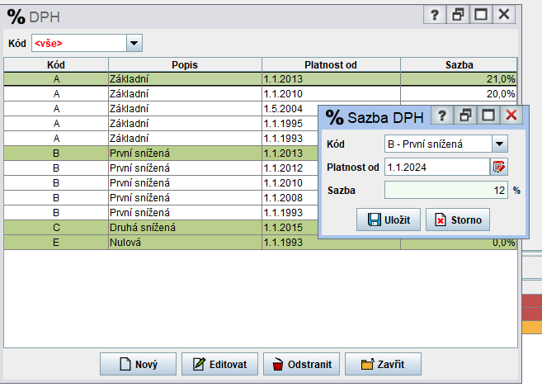
Task: Expand Kód dropdown in Sazba DPH dialog
Action: click(x=498, y=144)
